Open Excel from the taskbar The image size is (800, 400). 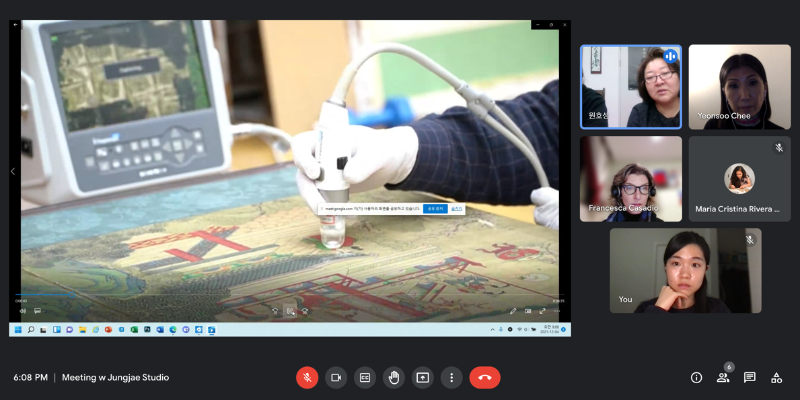(134, 330)
